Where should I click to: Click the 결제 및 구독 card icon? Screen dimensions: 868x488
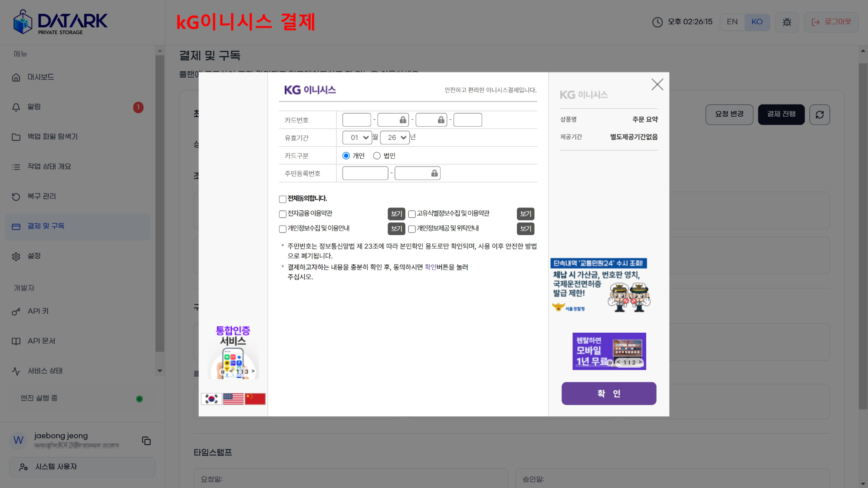[16, 226]
